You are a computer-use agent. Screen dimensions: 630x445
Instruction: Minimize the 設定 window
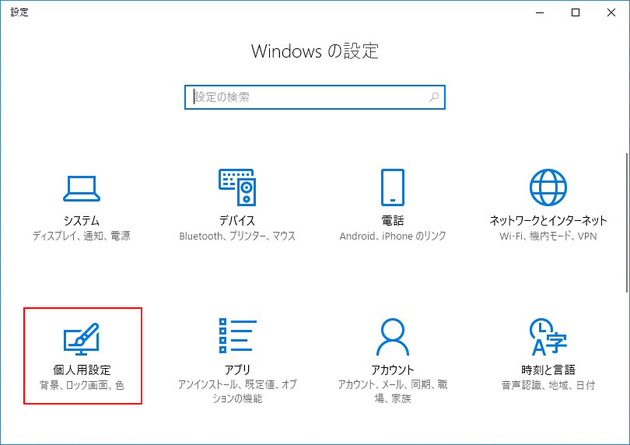(x=540, y=13)
